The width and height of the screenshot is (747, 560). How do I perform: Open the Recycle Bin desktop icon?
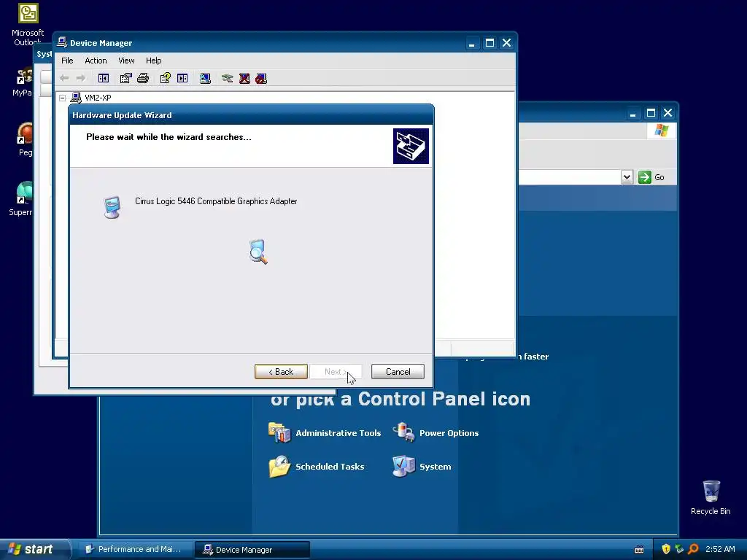point(711,497)
